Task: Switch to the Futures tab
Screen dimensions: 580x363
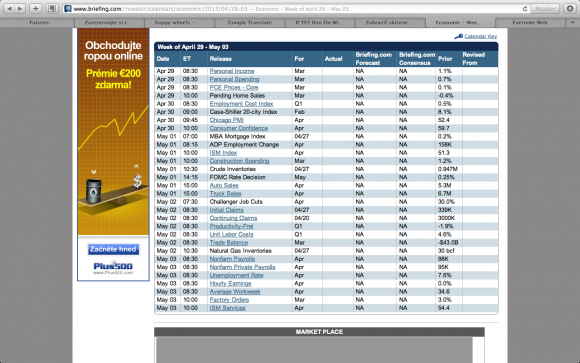Action: [x=39, y=23]
